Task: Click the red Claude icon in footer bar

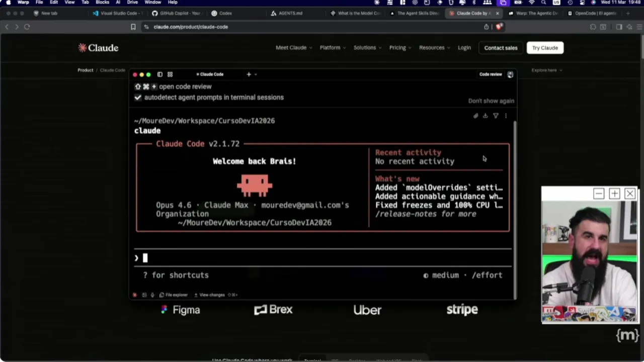Action: 135,295
